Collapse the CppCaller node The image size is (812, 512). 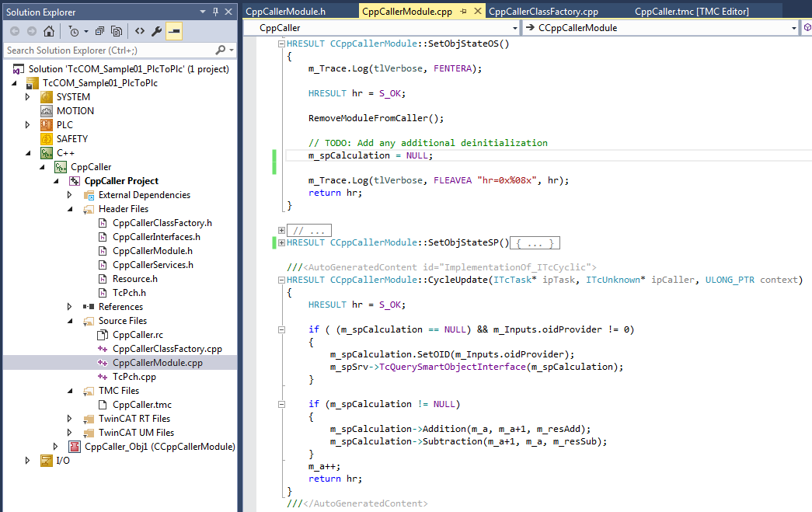[43, 167]
